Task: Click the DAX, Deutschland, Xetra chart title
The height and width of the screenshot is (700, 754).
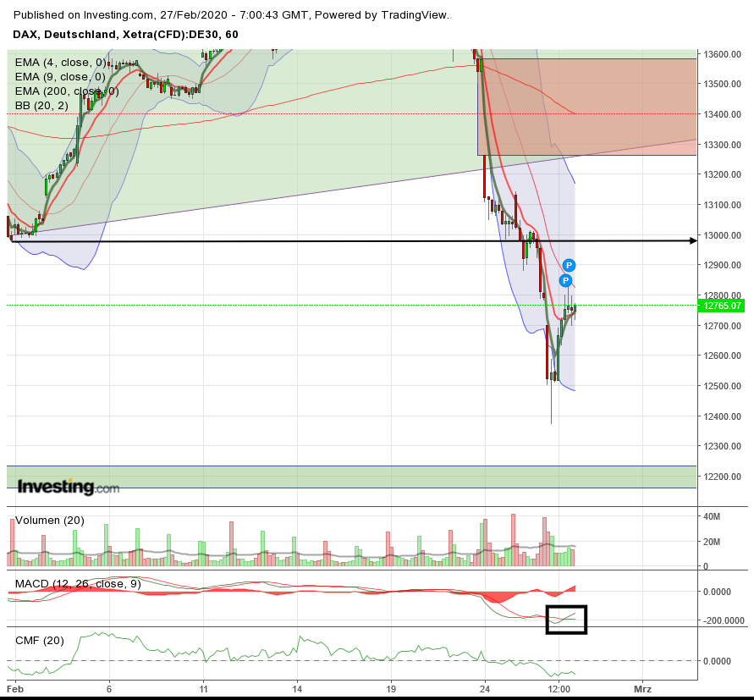Action: pyautogui.click(x=125, y=34)
